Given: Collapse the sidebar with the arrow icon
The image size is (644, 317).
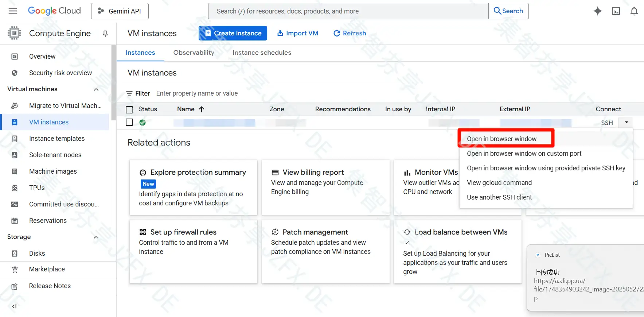Looking at the screenshot, I should coord(14,306).
